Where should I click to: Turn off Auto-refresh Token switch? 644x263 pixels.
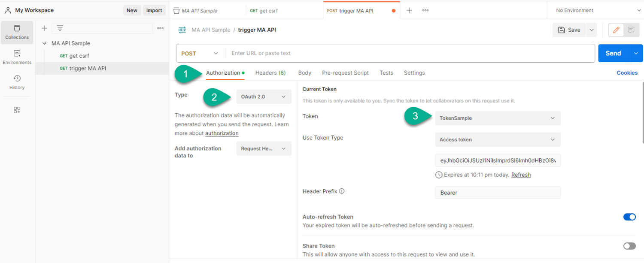(629, 217)
